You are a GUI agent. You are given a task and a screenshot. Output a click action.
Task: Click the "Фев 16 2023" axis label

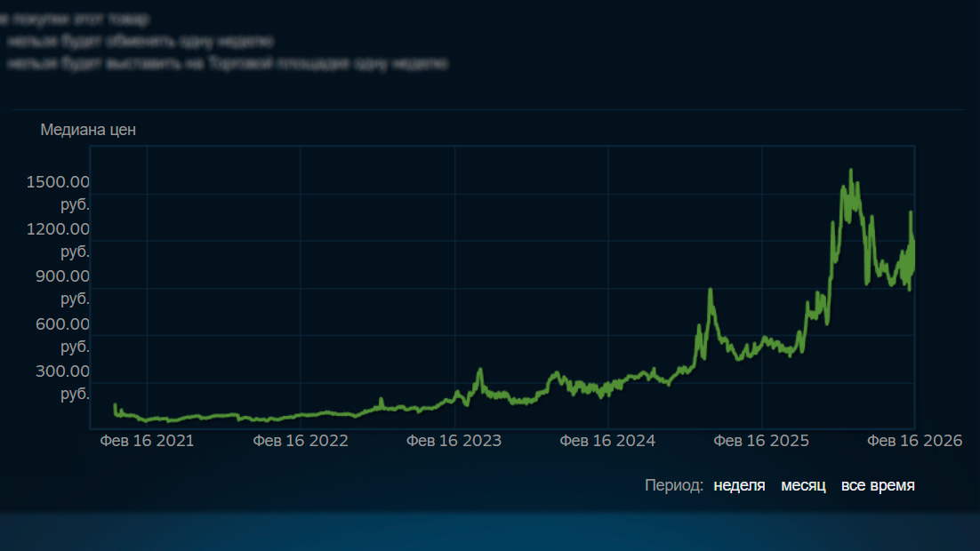[x=454, y=441]
